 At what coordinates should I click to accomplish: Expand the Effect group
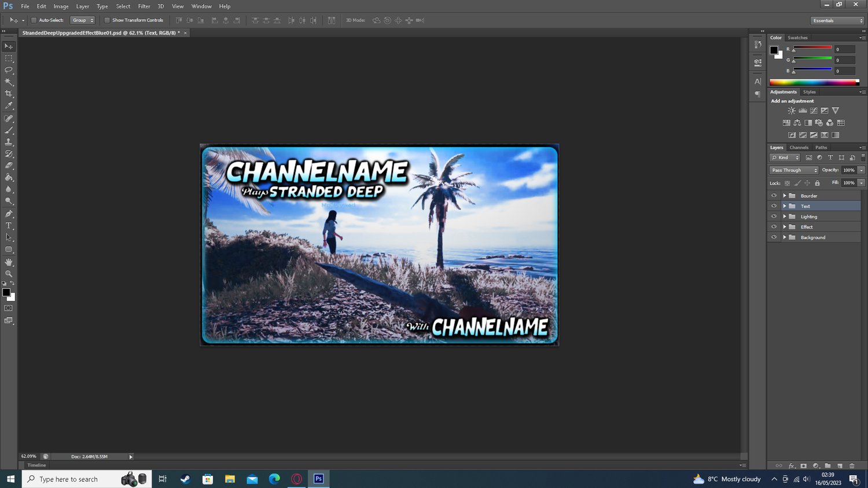click(x=785, y=227)
